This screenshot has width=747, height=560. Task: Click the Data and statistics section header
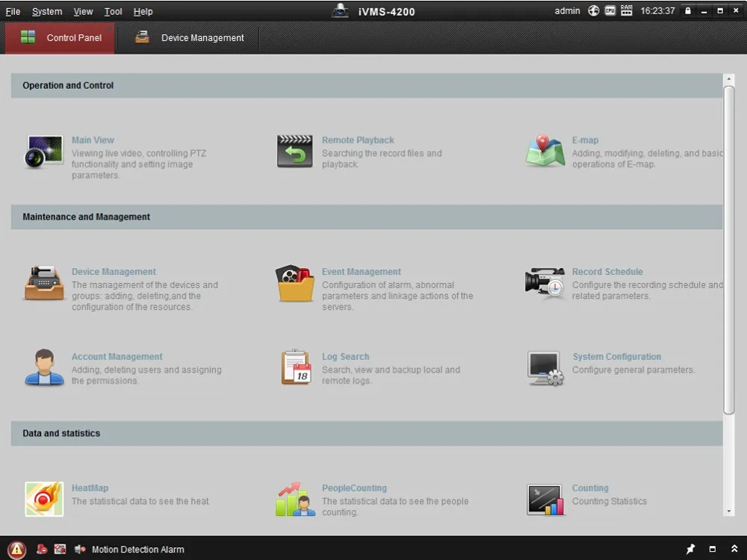tap(367, 433)
